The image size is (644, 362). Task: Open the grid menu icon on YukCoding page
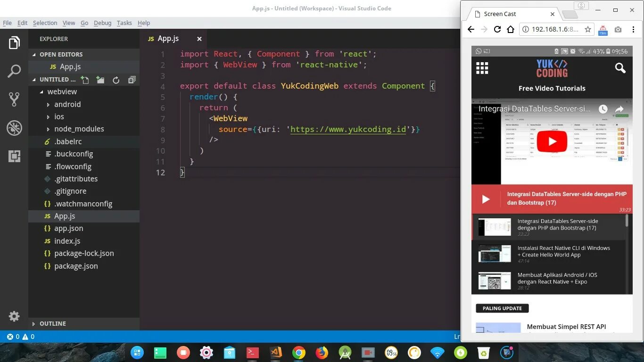click(x=482, y=68)
